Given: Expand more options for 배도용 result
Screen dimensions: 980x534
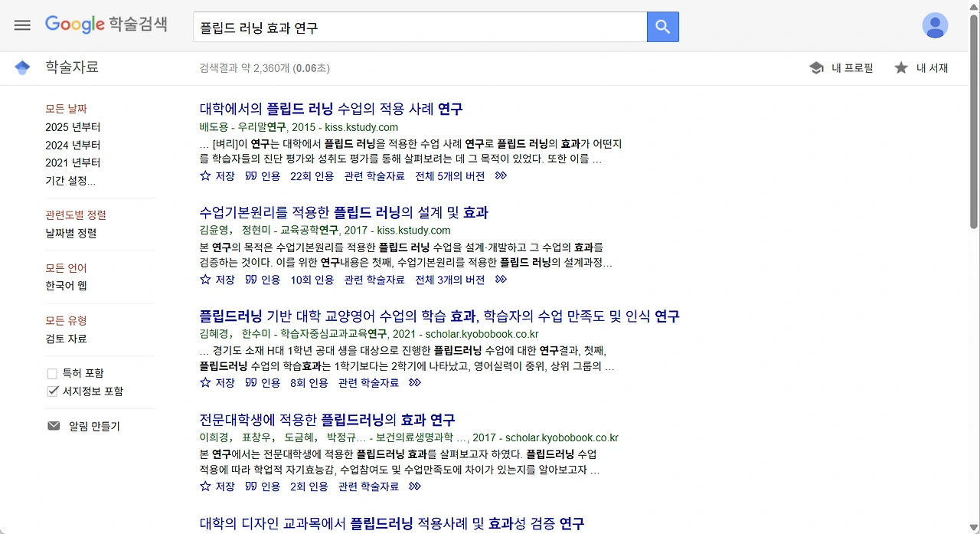Looking at the screenshot, I should (501, 175).
